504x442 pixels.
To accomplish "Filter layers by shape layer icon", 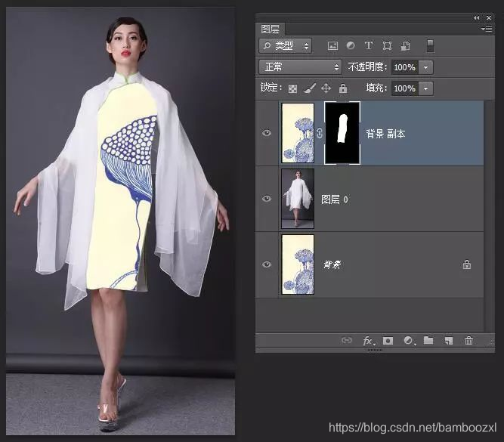I will click(387, 45).
